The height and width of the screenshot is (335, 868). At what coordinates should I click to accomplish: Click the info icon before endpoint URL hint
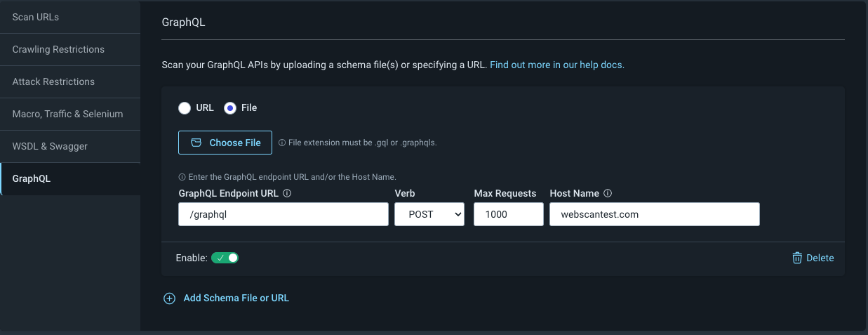pyautogui.click(x=182, y=177)
